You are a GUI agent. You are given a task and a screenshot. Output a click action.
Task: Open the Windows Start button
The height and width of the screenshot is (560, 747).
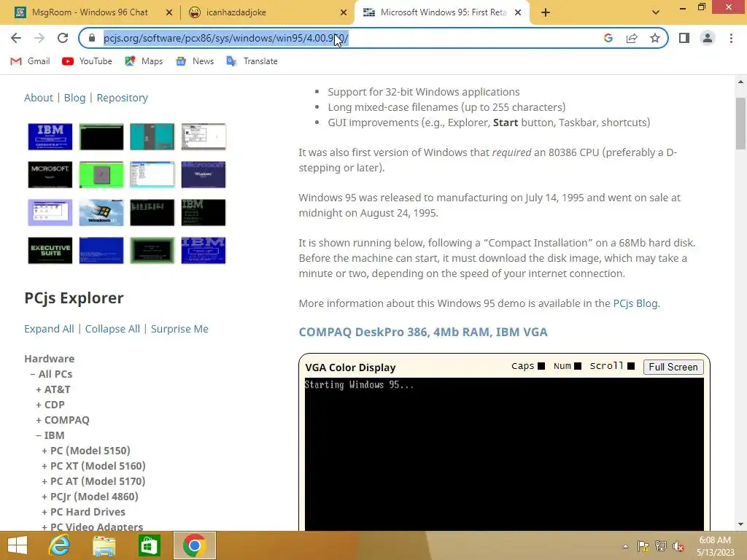tap(18, 545)
